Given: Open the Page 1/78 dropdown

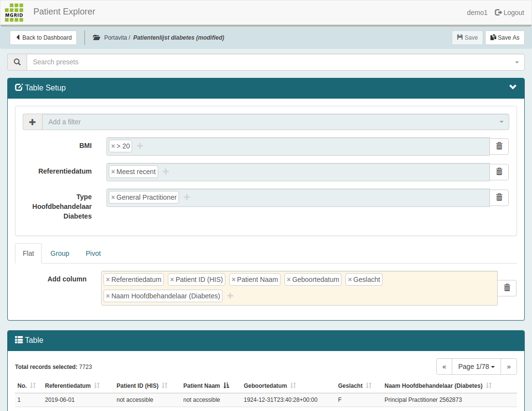Looking at the screenshot, I should coord(476,367).
